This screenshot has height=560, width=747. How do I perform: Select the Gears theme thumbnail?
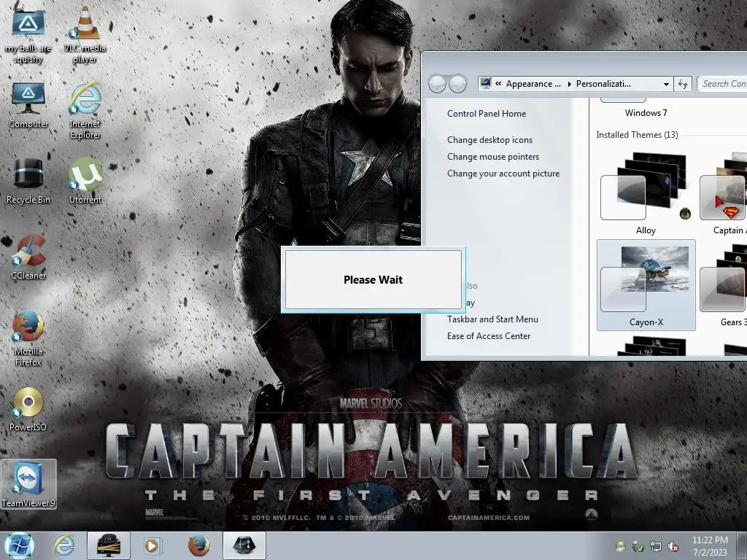pos(722,285)
